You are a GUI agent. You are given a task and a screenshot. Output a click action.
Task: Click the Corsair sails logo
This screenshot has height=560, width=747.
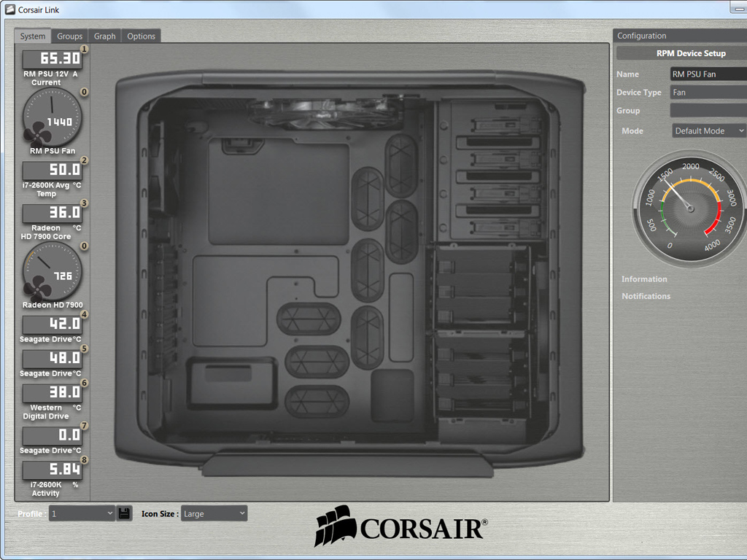point(334,525)
